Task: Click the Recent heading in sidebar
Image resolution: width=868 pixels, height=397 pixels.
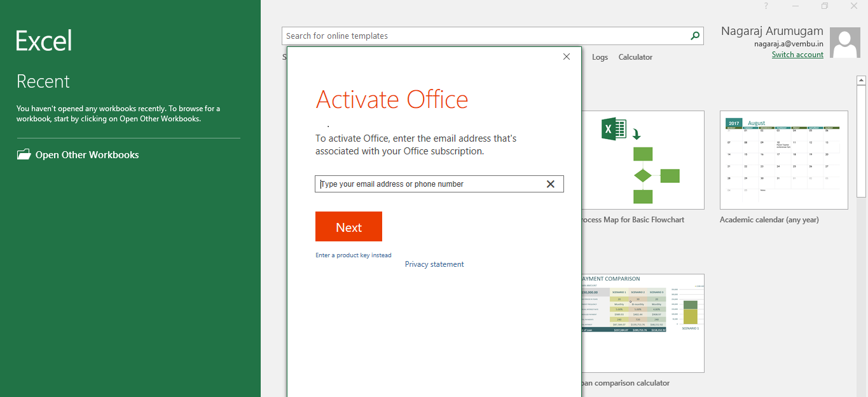Action: pos(43,81)
